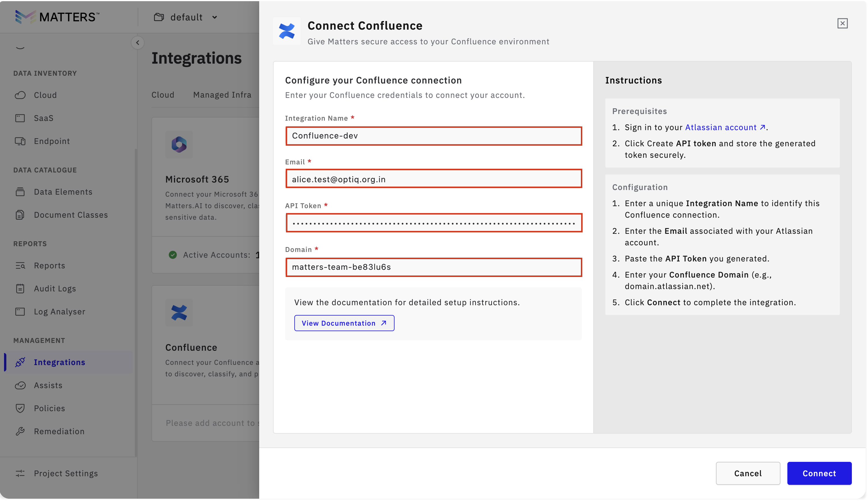Click the Endpoint sidebar icon
The height and width of the screenshot is (501, 868).
pos(20,141)
